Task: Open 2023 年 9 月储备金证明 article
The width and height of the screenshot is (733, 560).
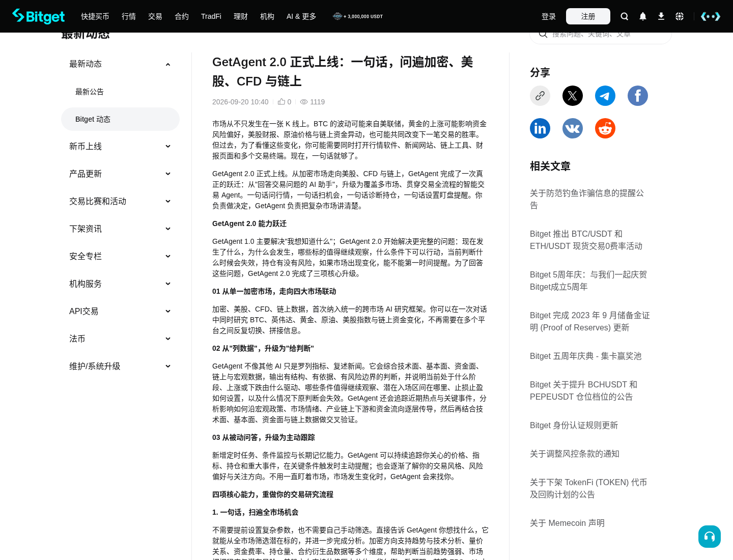Action: click(590, 321)
